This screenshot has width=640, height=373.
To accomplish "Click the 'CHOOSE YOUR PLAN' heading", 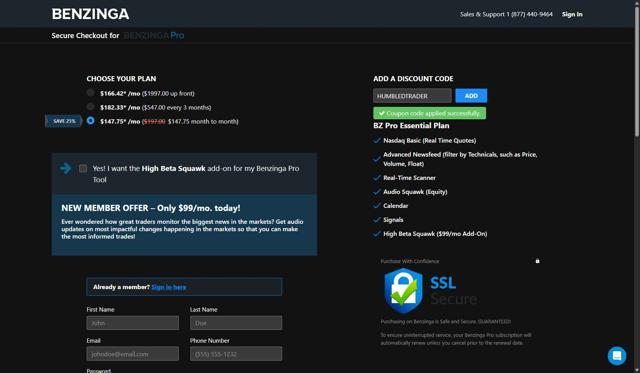I will pyautogui.click(x=121, y=79).
